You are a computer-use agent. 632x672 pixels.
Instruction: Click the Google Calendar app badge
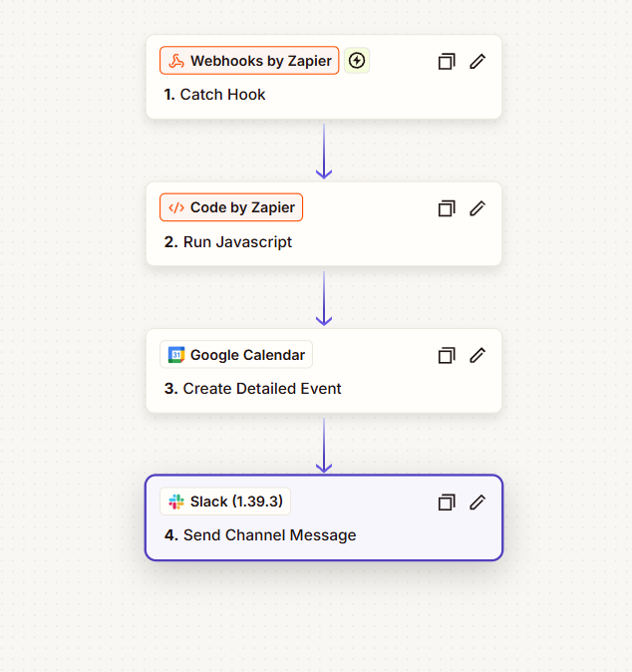236,355
